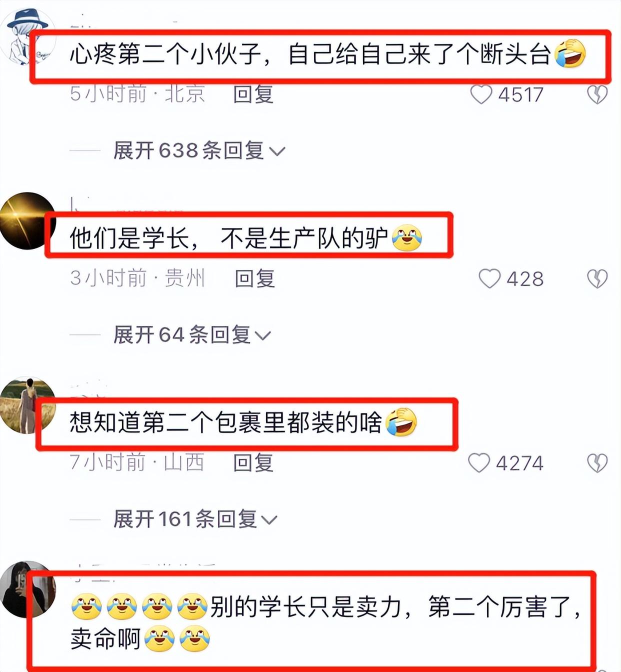Screen dimensions: 621x672
Task: Reply to the 7小时前 山西 comment
Action: click(253, 463)
